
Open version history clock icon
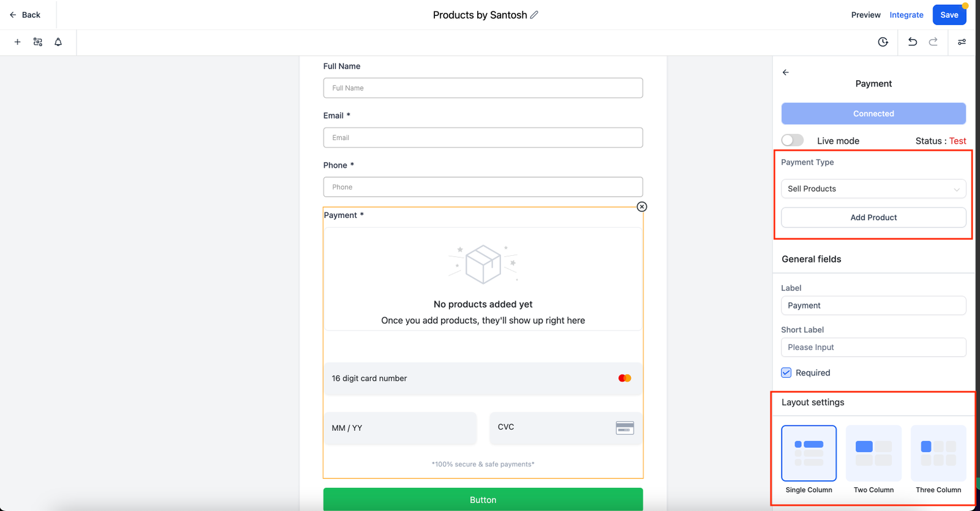(x=883, y=42)
